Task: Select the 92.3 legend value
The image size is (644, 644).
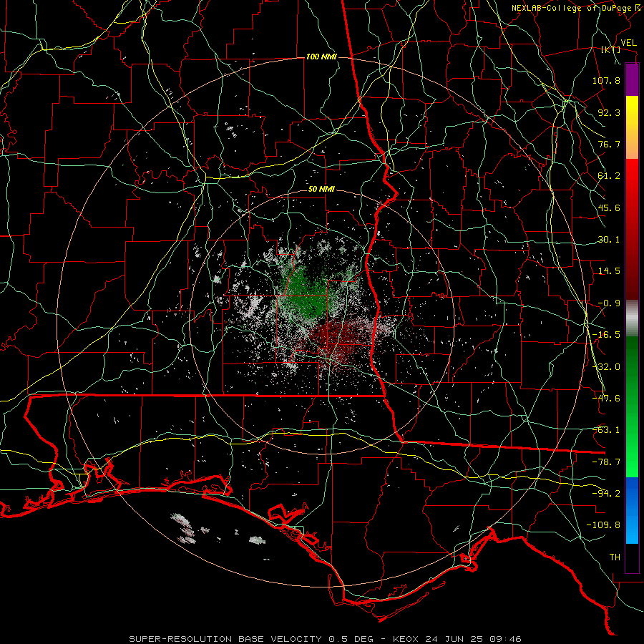Action: (609, 112)
